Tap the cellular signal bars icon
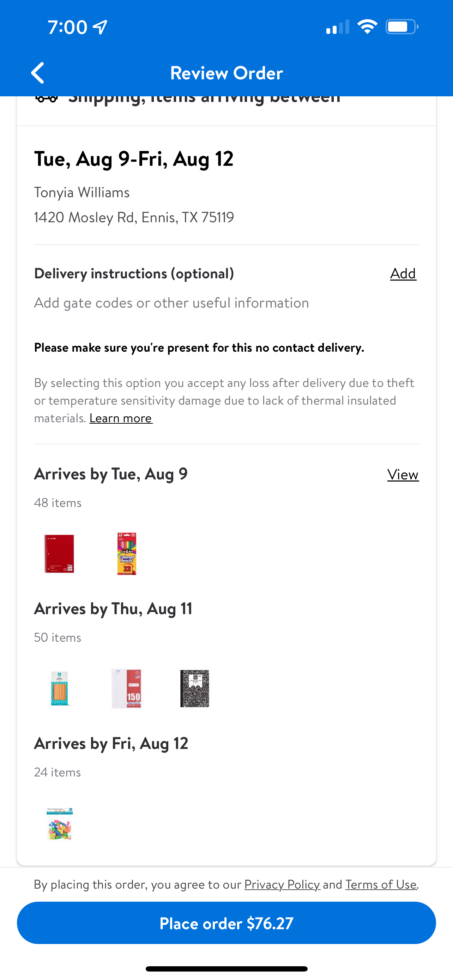Viewport: 453px width, 980px height. [x=337, y=27]
